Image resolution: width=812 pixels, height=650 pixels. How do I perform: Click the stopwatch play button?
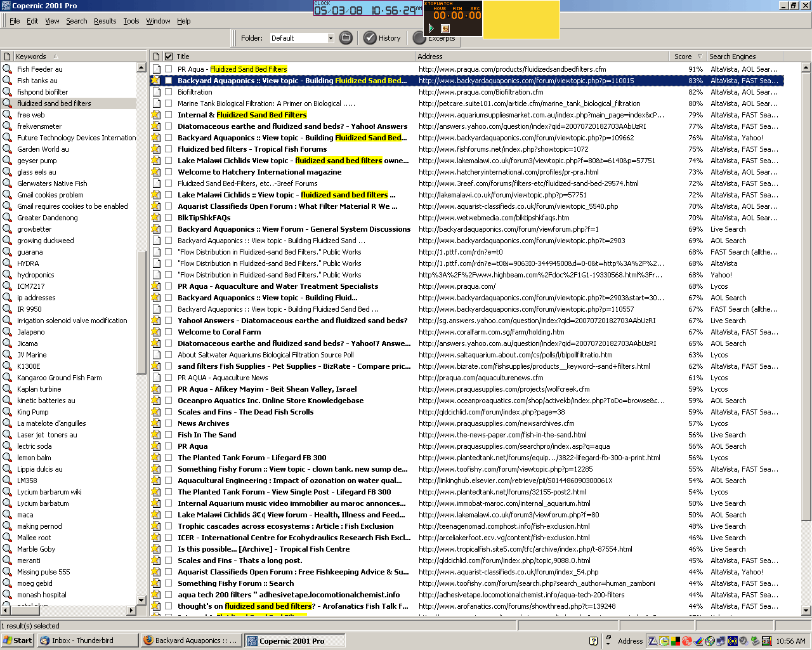tap(431, 29)
